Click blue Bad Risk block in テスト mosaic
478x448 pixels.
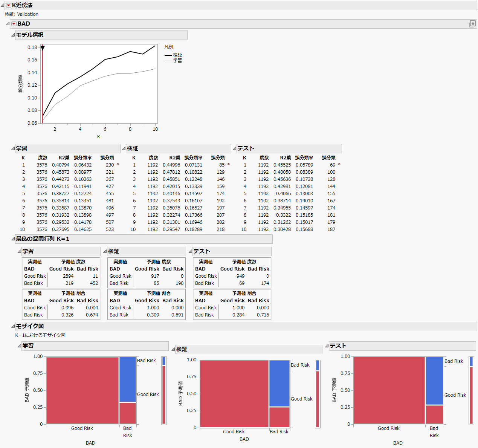coord(435,381)
